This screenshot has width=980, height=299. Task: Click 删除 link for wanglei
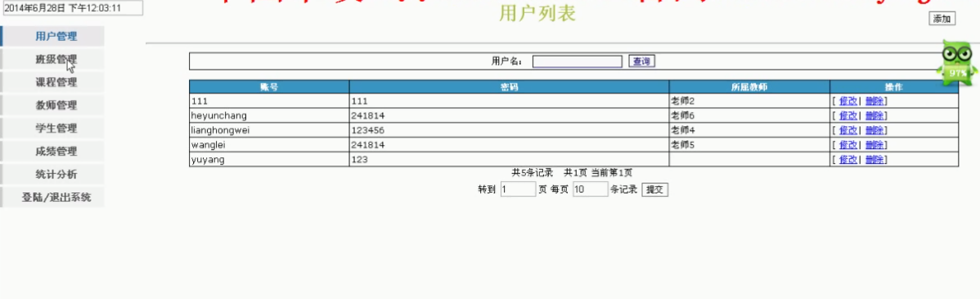874,144
